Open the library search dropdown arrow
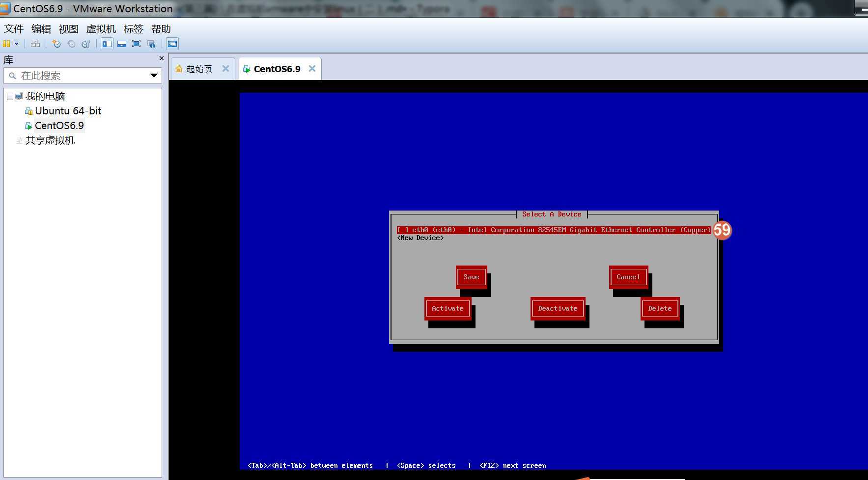868x480 pixels. [154, 76]
